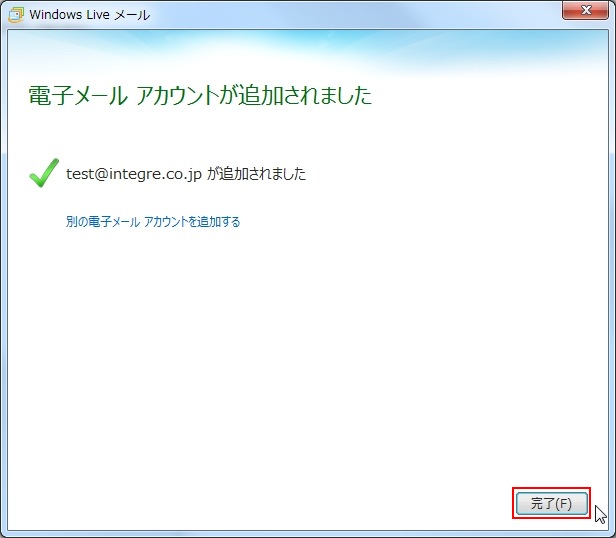Click the 完了(F) finish button
The image size is (616, 538).
pos(552,503)
